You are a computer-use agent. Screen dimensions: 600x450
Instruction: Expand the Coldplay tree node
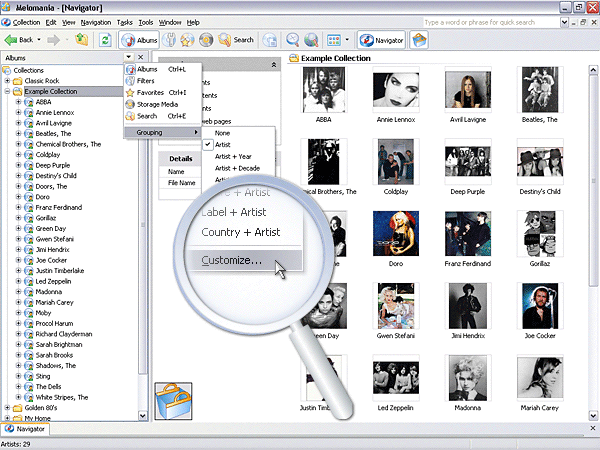[18, 155]
